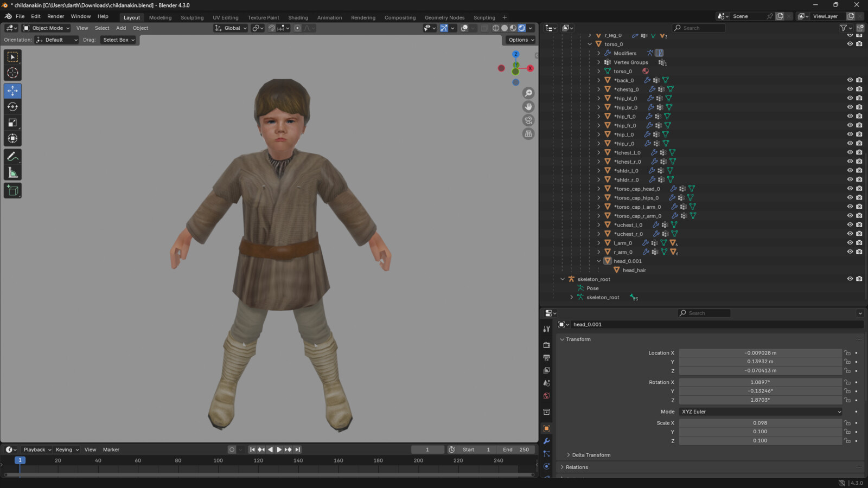Screen dimensions: 868x488
Task: Open the File menu
Action: coord(20,16)
